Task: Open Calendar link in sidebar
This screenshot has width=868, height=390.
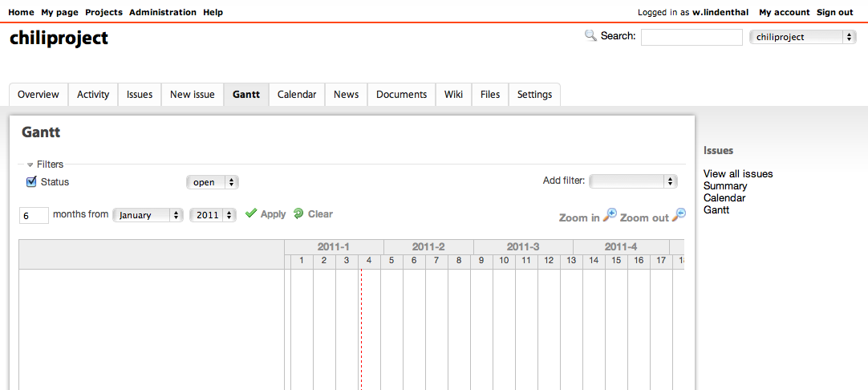Action: click(x=724, y=197)
